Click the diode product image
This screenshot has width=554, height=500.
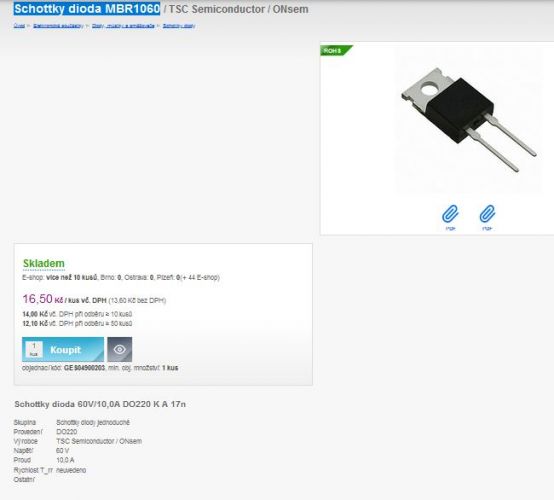point(468,119)
